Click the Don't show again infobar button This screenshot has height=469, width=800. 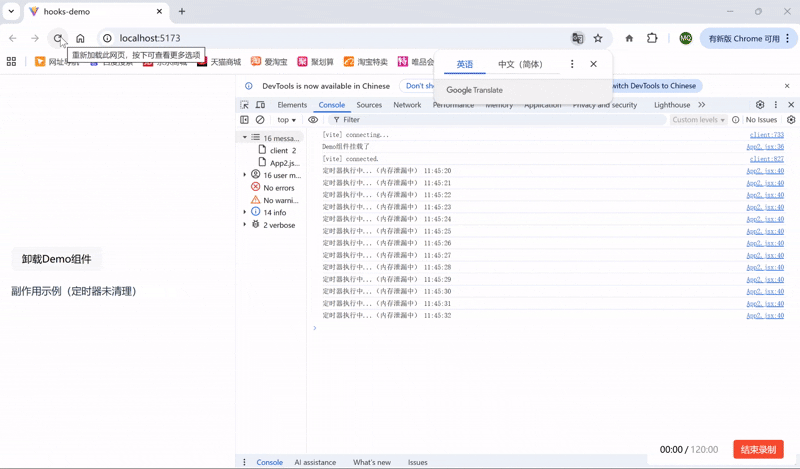[418, 86]
